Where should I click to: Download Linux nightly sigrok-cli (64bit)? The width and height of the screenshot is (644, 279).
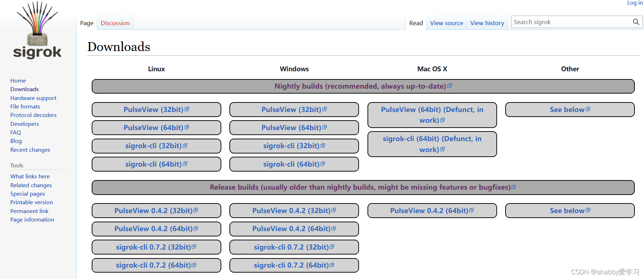[x=156, y=164]
